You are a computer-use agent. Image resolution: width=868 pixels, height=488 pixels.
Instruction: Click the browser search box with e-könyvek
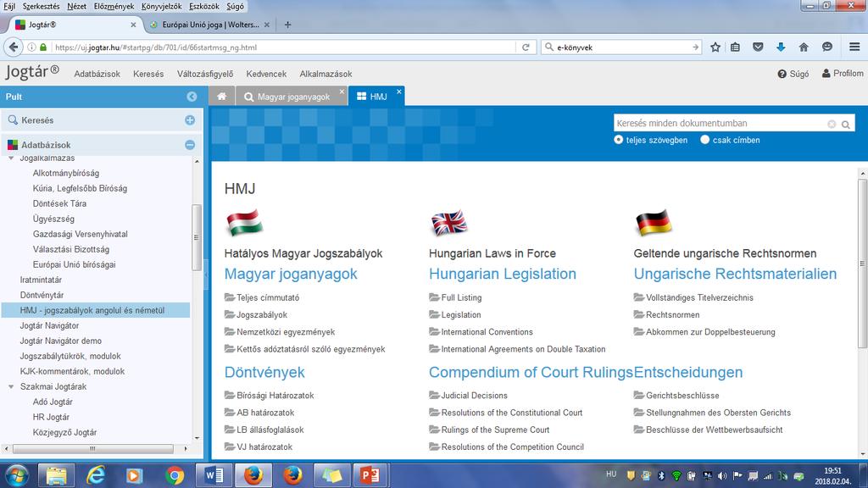pos(623,47)
